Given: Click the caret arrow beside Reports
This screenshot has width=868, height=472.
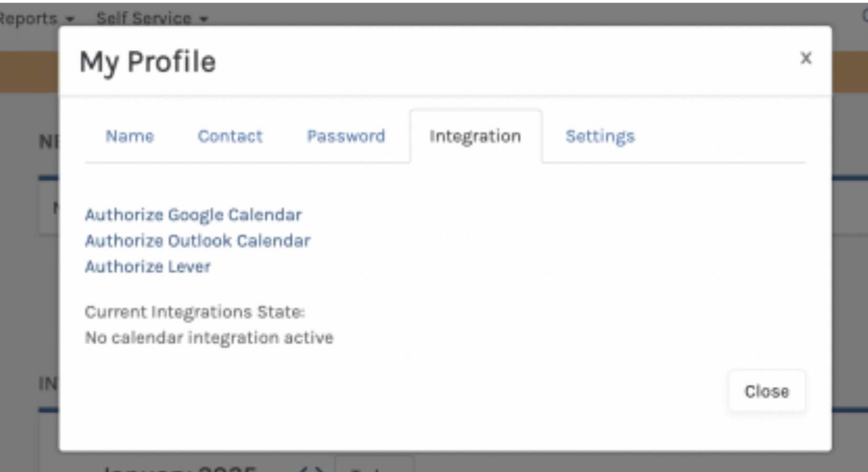Looking at the screenshot, I should point(70,20).
